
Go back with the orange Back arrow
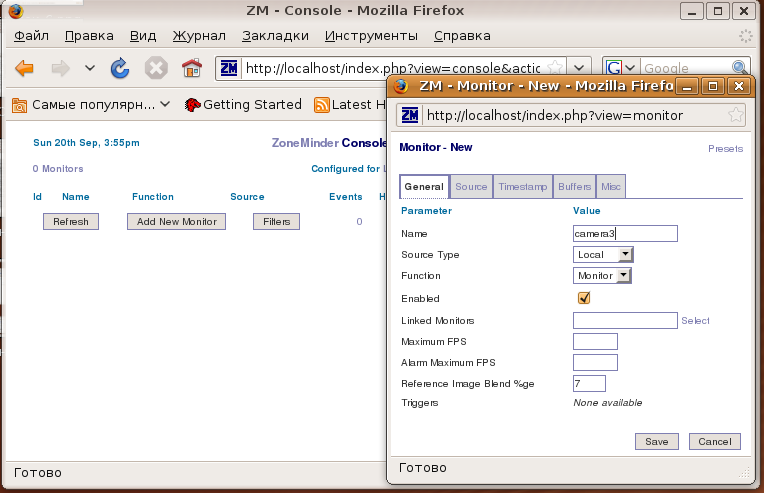click(24, 68)
